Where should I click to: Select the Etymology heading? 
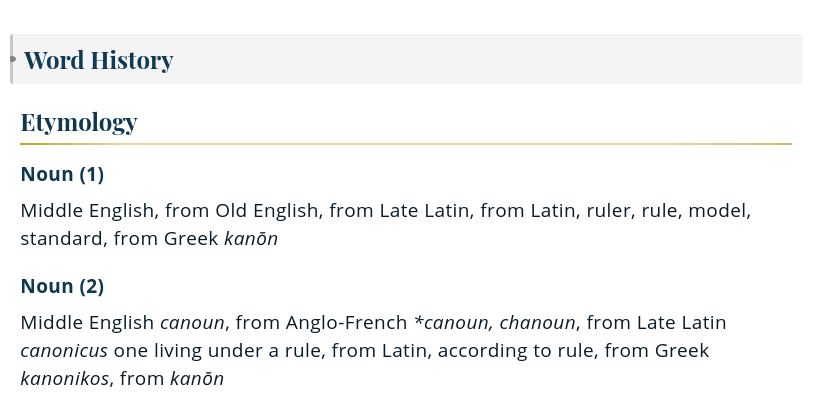click(79, 123)
